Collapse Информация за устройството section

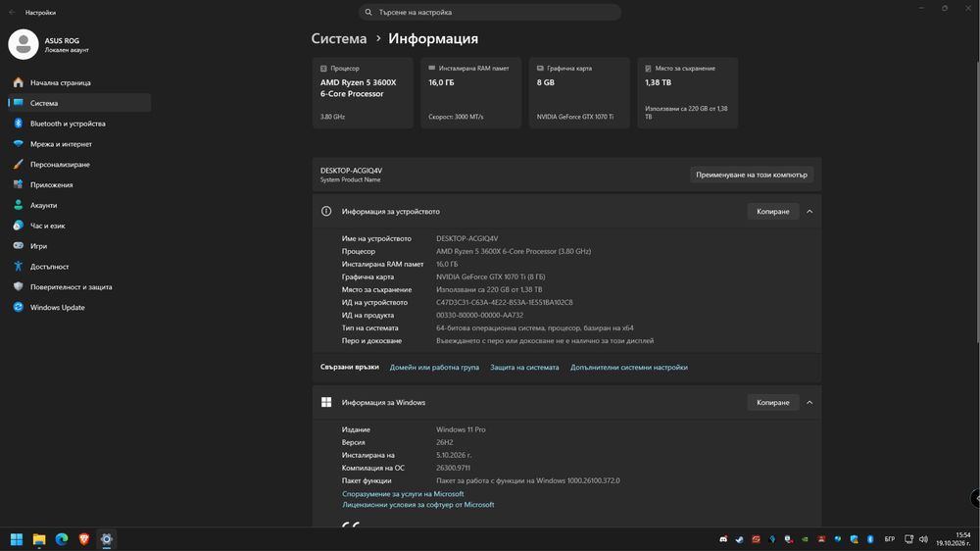pos(809,212)
